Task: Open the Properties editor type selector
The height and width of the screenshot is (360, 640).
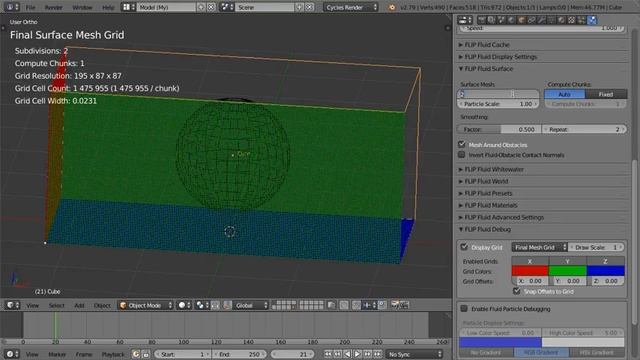Action: pyautogui.click(x=464, y=20)
